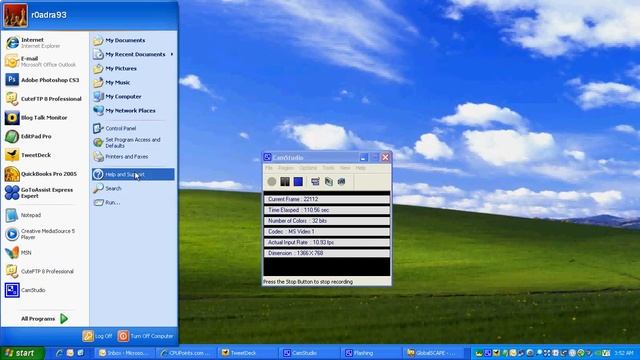This screenshot has height=360, width=640.
Task: Open Set Program Access and Defaults
Action: click(133, 142)
